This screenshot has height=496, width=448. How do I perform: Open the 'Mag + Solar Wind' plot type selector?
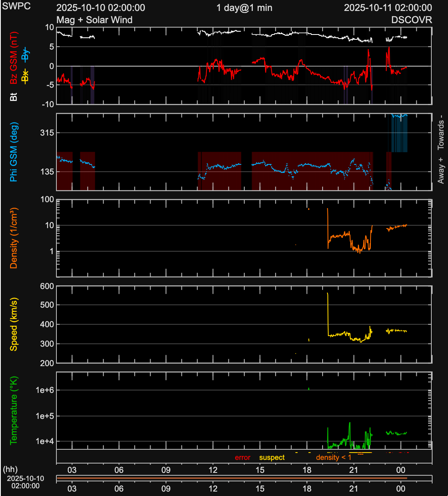[x=95, y=20]
